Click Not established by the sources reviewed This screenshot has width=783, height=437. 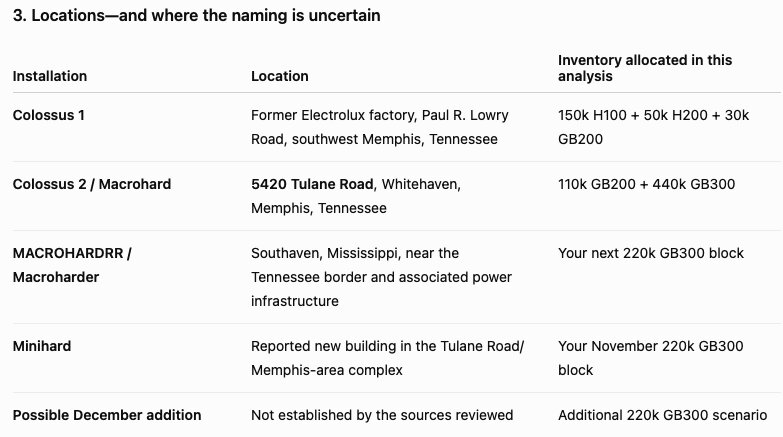[382, 415]
